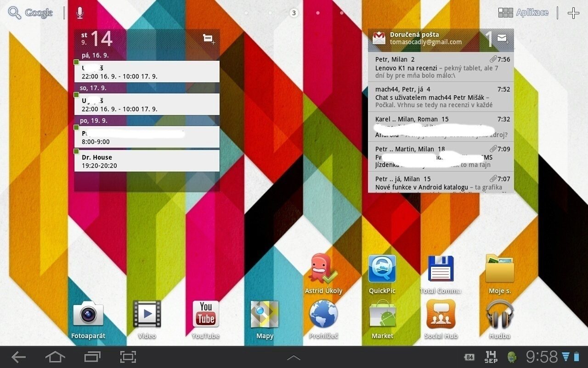
Task: Open the Moje s. files folder
Action: point(500,274)
